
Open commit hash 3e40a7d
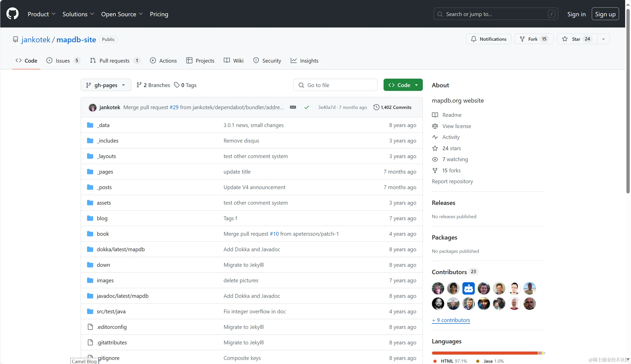[327, 107]
